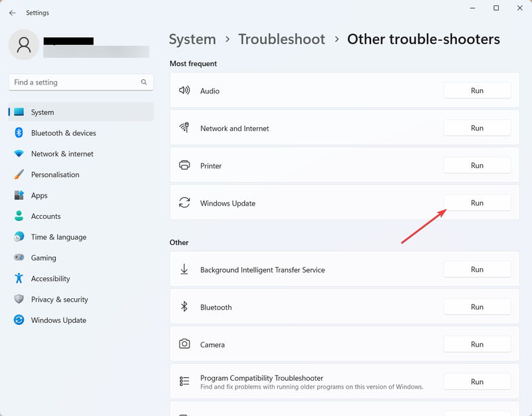The width and height of the screenshot is (532, 416).
Task: Click the Bluetooth troubleshooter icon in Other list
Action: [x=184, y=307]
